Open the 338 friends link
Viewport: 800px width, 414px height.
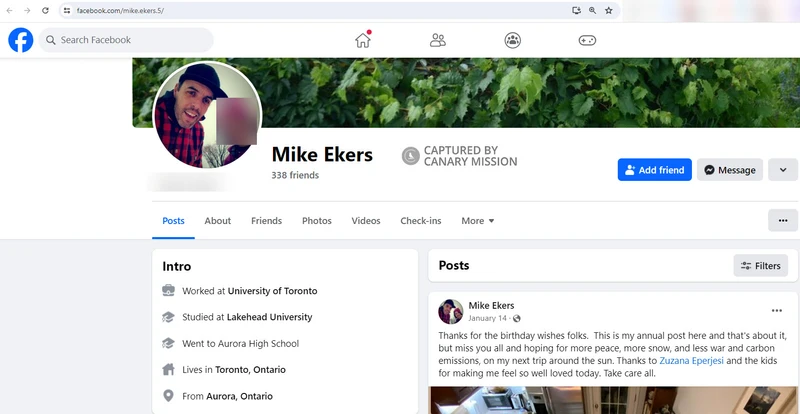point(295,175)
